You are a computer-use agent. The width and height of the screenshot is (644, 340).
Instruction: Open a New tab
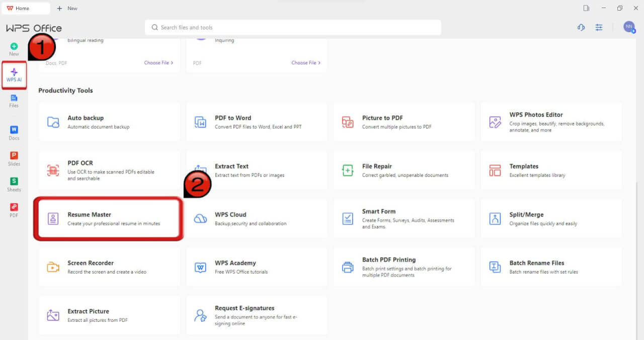67,8
